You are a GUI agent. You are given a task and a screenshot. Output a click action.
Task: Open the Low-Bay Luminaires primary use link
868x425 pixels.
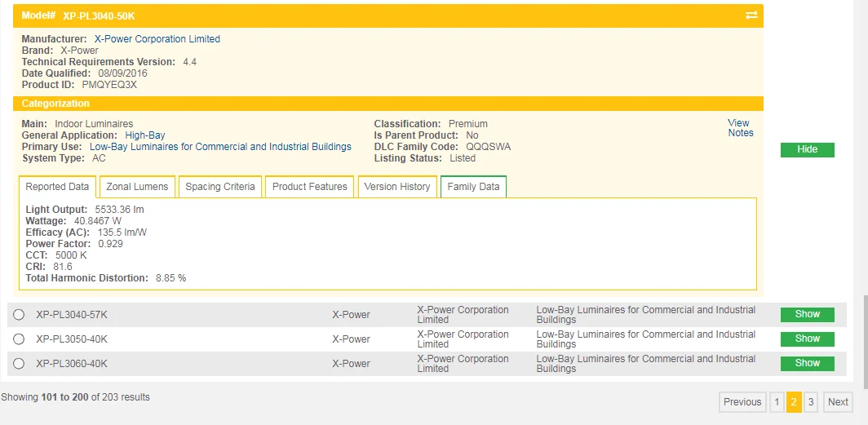point(220,147)
